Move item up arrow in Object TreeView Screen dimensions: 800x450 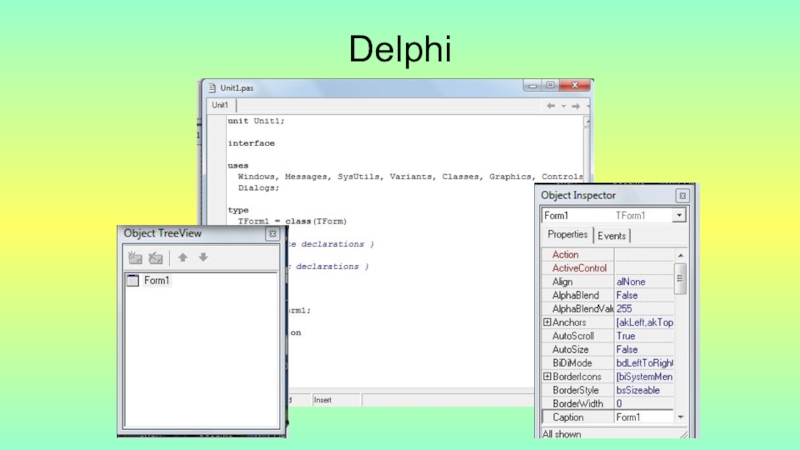[183, 258]
